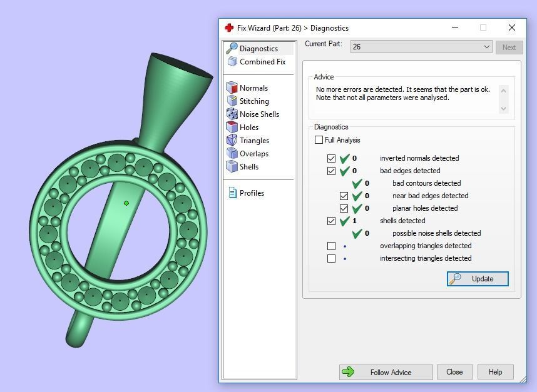Image resolution: width=537 pixels, height=392 pixels.
Task: Click the Noise Shells icon
Action: pyautogui.click(x=232, y=114)
